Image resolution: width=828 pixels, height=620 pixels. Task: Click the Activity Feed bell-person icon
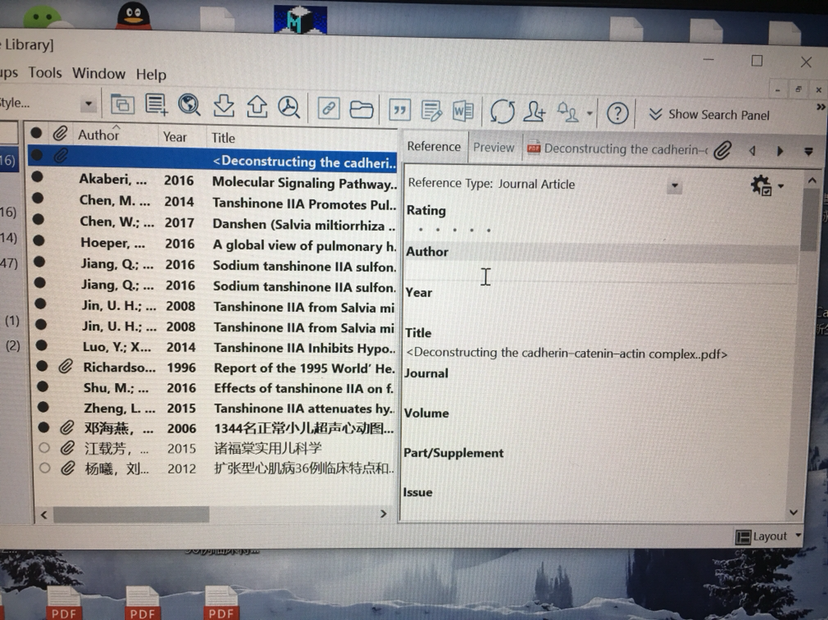tap(568, 112)
